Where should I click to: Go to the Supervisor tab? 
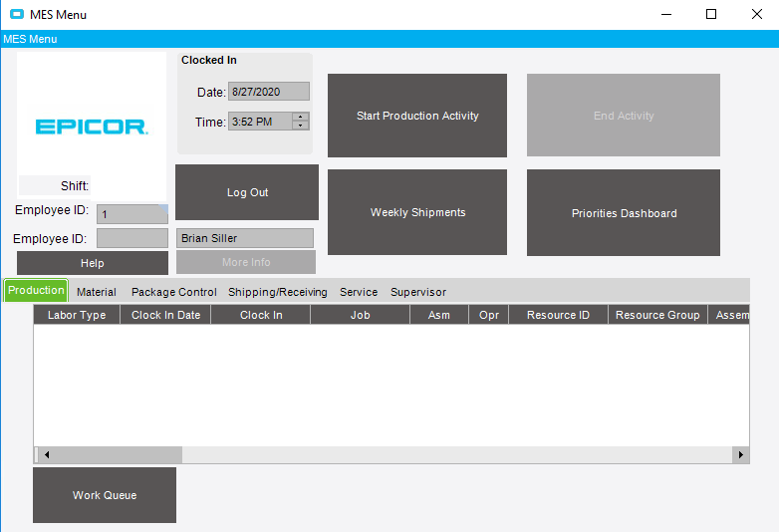[x=418, y=292]
